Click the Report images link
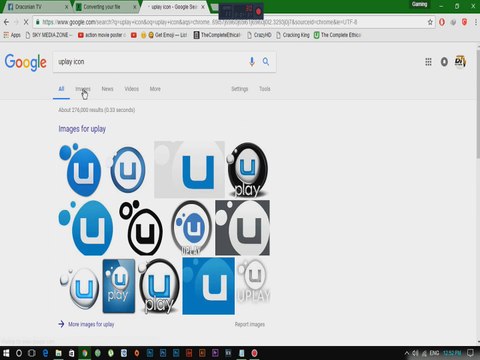The height and width of the screenshot is (360, 480). (x=250, y=324)
